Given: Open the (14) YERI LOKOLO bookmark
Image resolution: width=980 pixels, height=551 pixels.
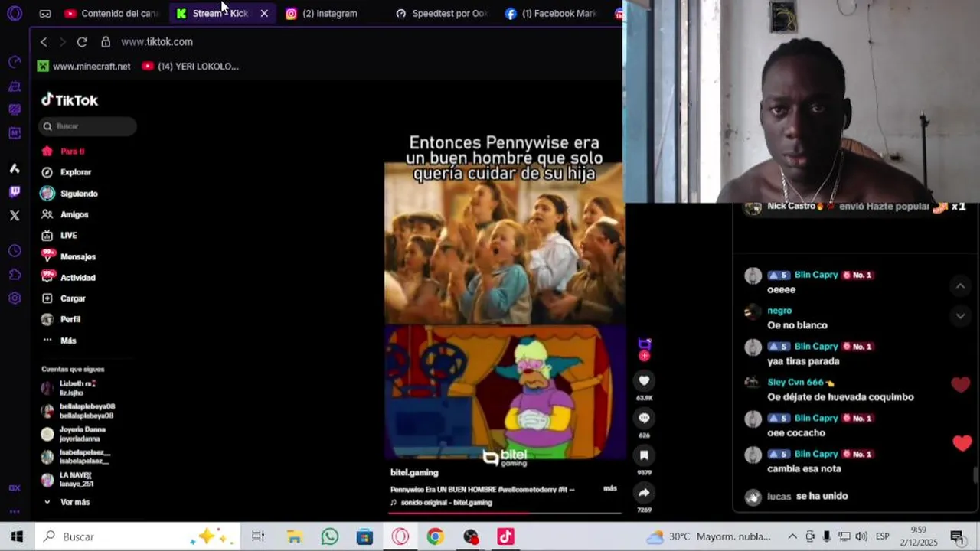Looking at the screenshot, I should 191,67.
